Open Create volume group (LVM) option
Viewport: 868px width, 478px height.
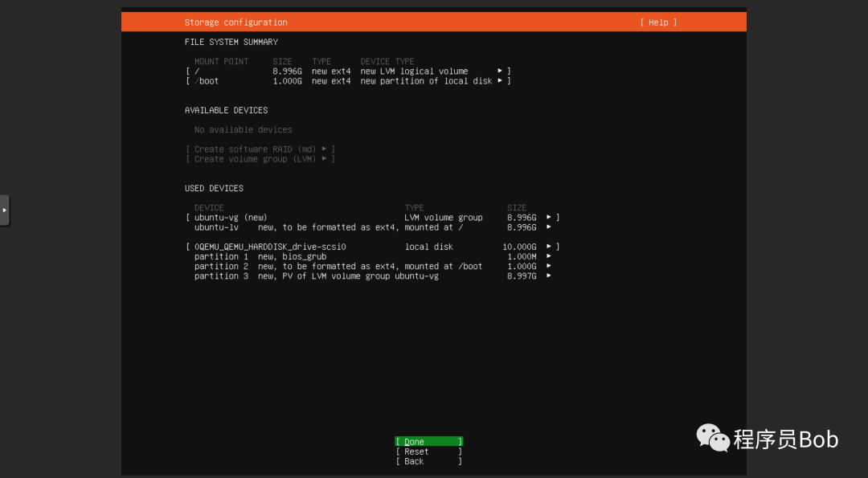coord(260,159)
